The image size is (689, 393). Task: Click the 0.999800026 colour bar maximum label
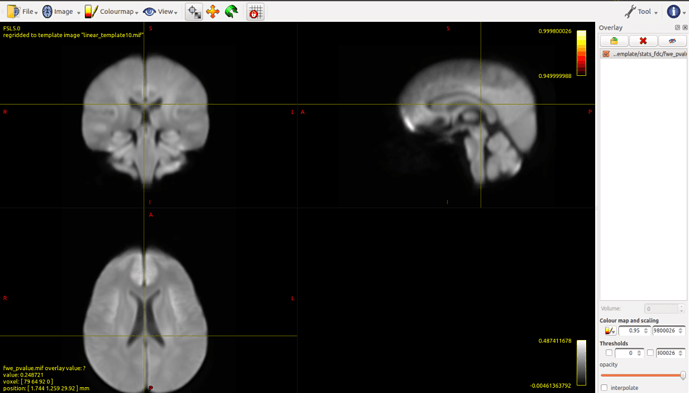[555, 31]
